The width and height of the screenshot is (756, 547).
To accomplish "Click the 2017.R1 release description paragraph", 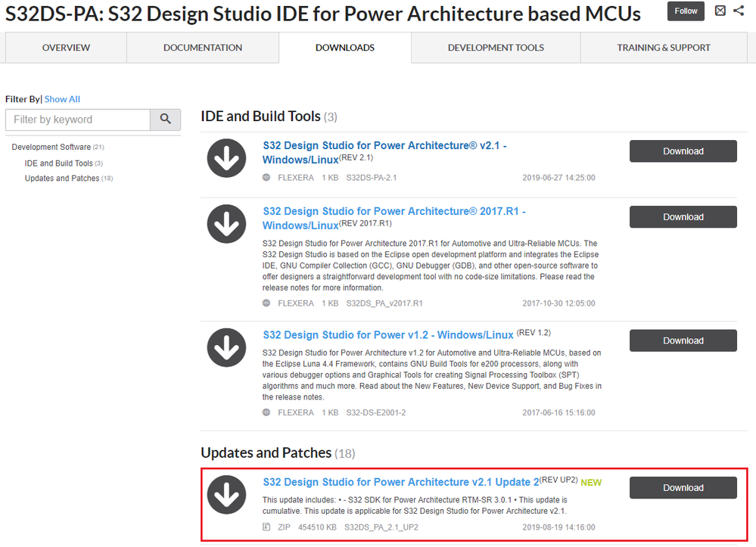I will tap(431, 266).
